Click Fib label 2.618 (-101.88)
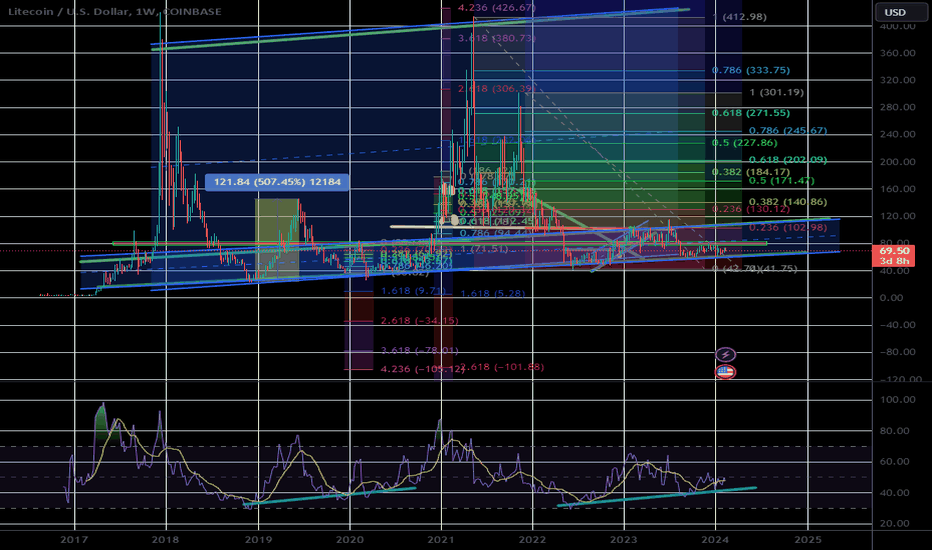The image size is (932, 550). click(x=502, y=367)
